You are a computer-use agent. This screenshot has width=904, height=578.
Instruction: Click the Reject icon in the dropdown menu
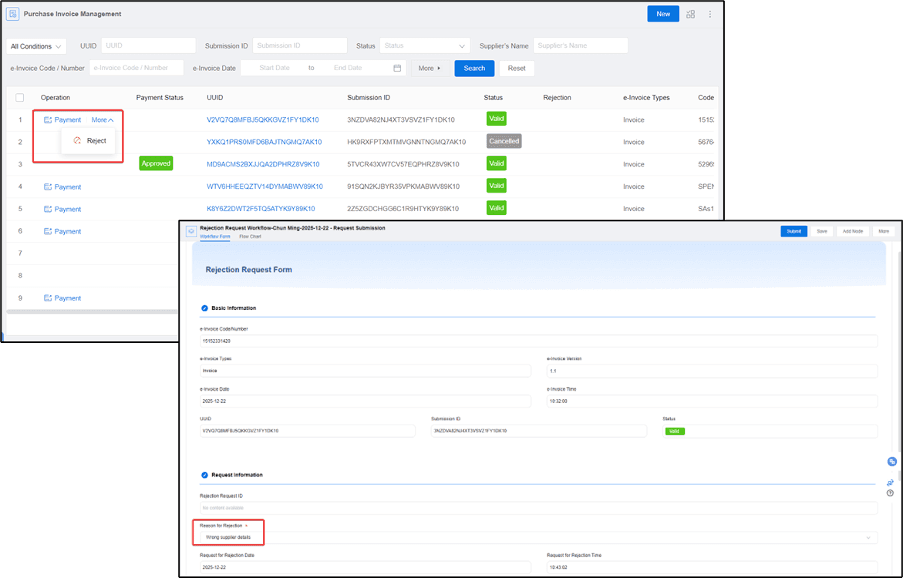coord(77,141)
